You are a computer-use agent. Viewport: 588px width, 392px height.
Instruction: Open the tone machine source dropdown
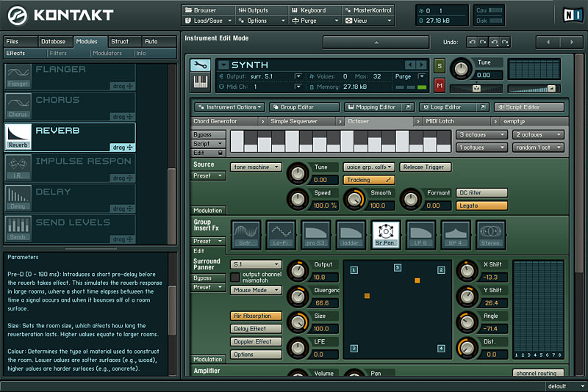256,167
